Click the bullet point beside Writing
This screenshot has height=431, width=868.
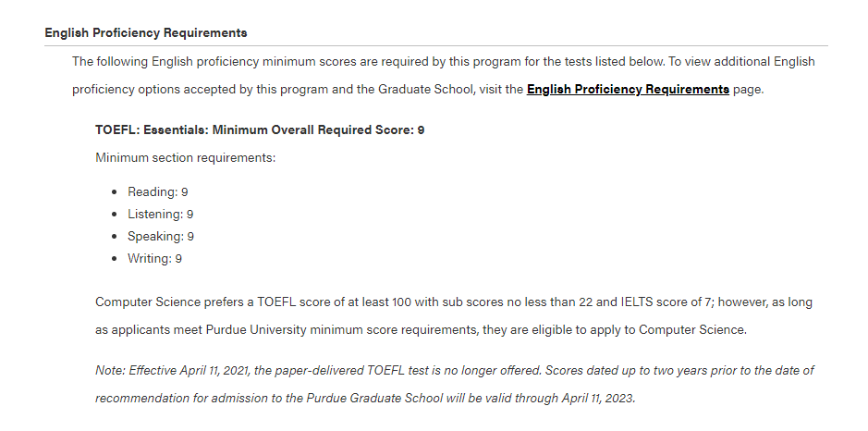coord(114,259)
